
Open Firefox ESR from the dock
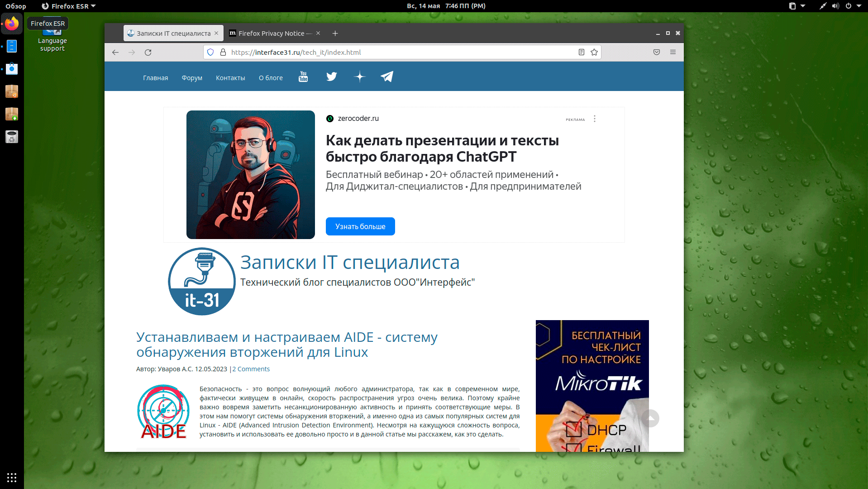tap(12, 24)
